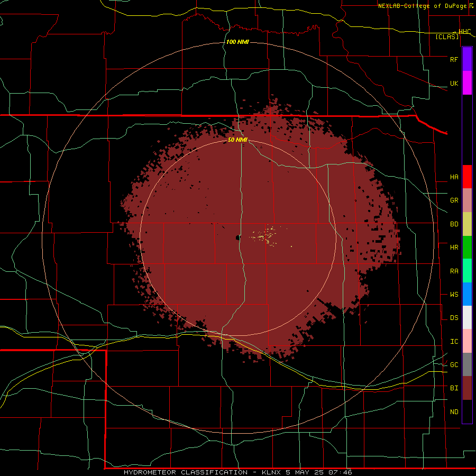Click the magenta UK legend color swatch
Screen dimensions: 476x476
pos(467,83)
